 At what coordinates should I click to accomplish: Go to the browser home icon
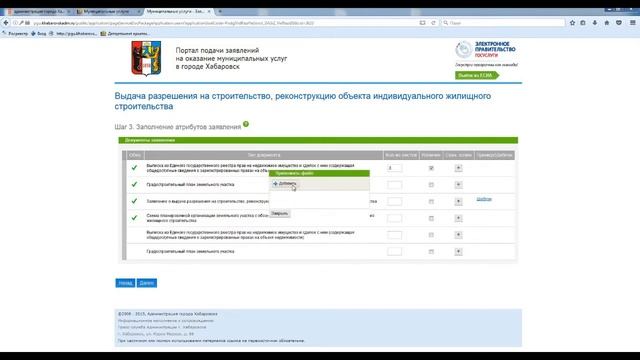pyautogui.click(x=607, y=23)
